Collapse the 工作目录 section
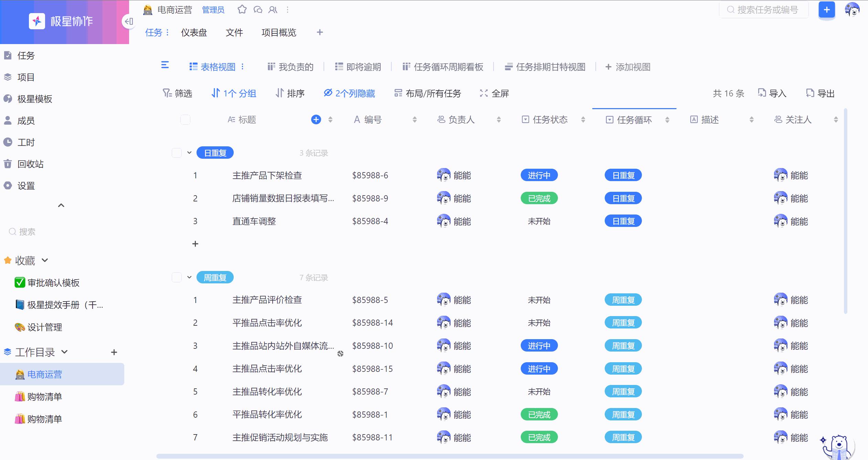868x460 pixels. pyautogui.click(x=64, y=352)
